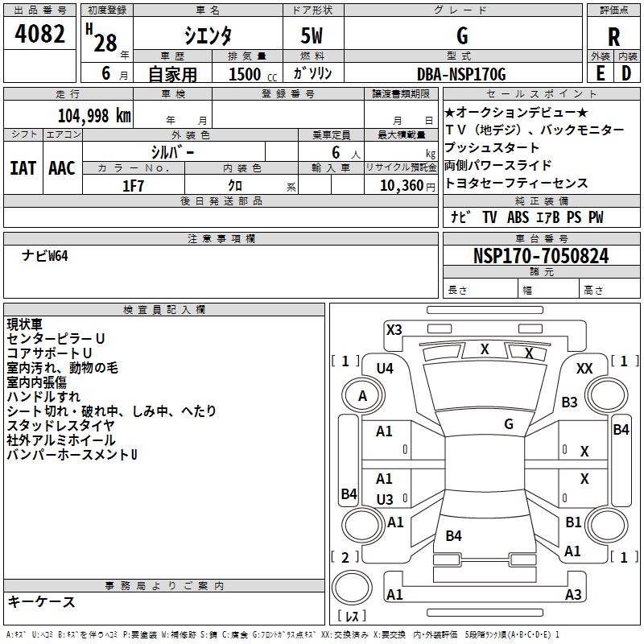This screenshot has height=644, width=644.
Task: Select the A3 scratch mark on rear bumper
Action: 573,594
